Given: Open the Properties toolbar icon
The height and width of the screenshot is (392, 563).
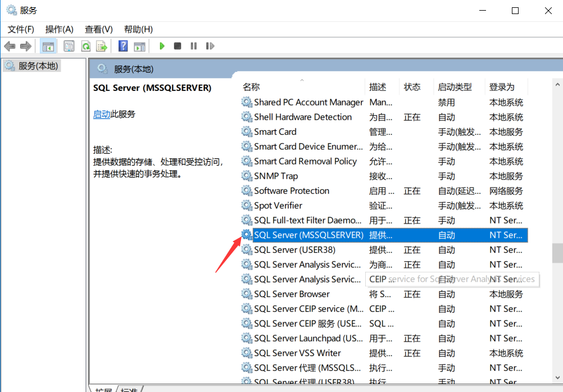Looking at the screenshot, I should pyautogui.click(x=69, y=46).
